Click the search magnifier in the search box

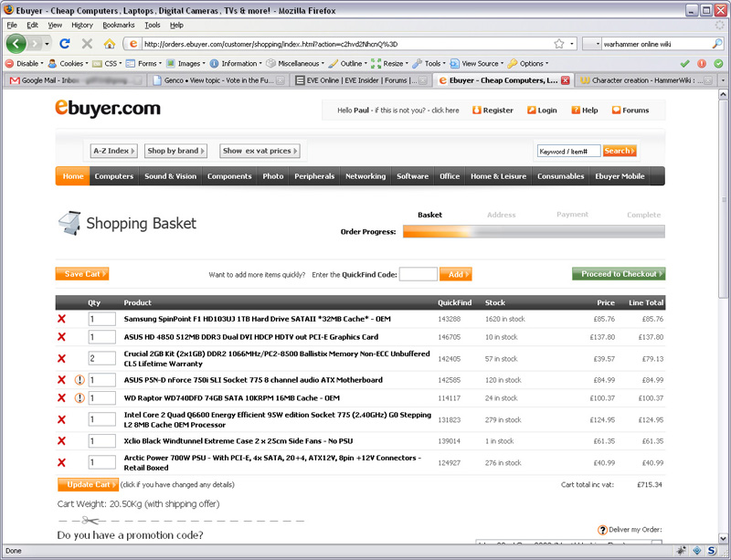click(717, 44)
